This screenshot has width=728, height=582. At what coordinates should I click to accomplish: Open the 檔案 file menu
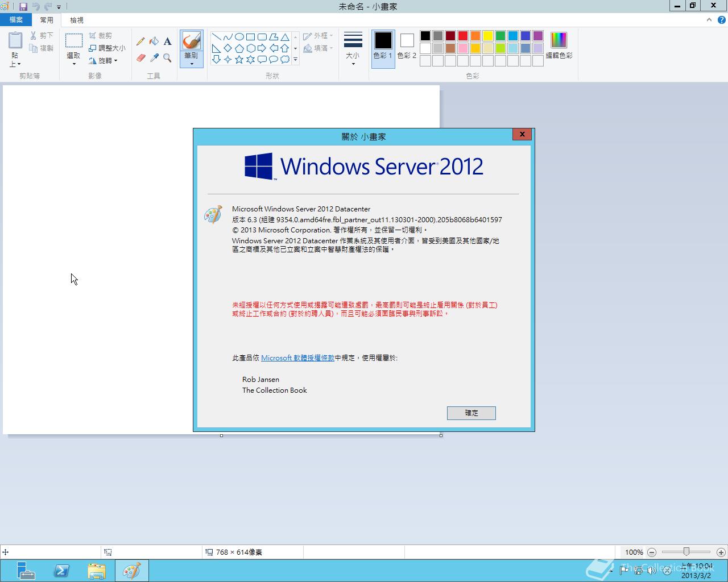pyautogui.click(x=16, y=20)
